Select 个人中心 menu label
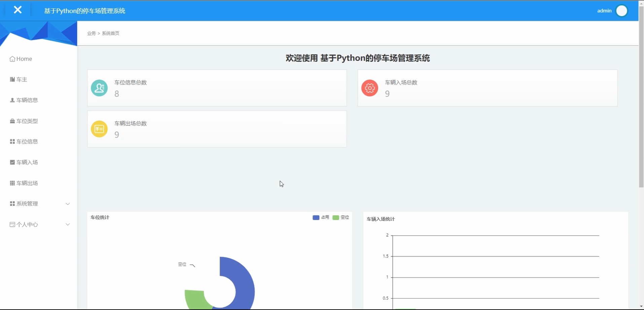644x310 pixels. (27, 224)
